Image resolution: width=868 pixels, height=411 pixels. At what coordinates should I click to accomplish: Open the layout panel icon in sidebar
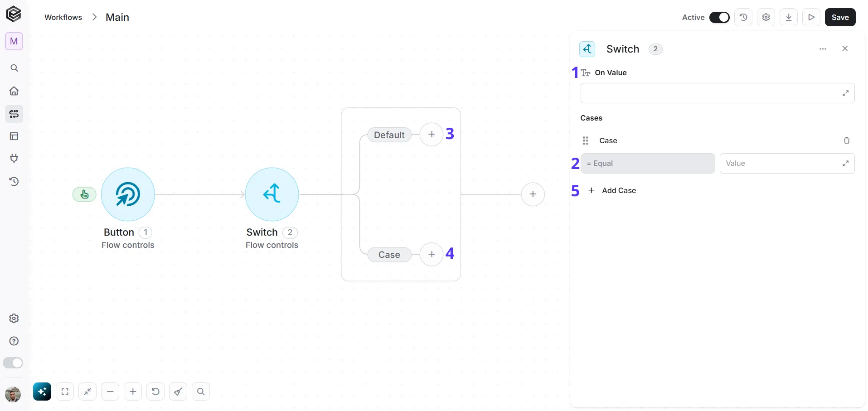(x=14, y=136)
